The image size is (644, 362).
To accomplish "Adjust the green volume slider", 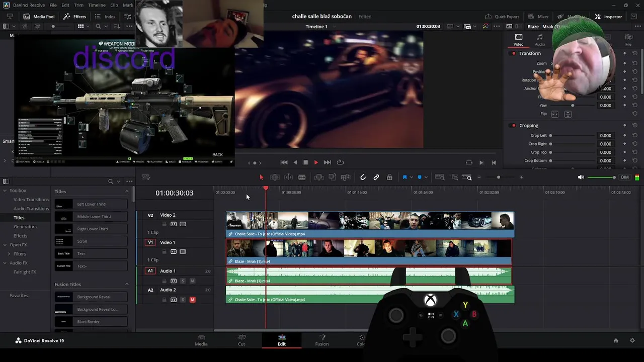I will click(601, 177).
